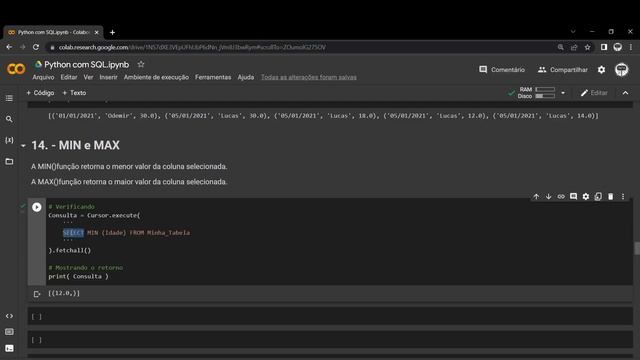Bookmark this page with the star icon
The height and width of the screenshot is (360, 640).
coord(587,47)
